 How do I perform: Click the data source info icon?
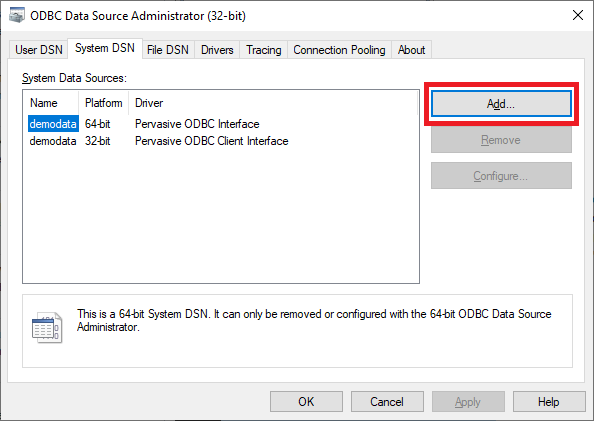47,327
